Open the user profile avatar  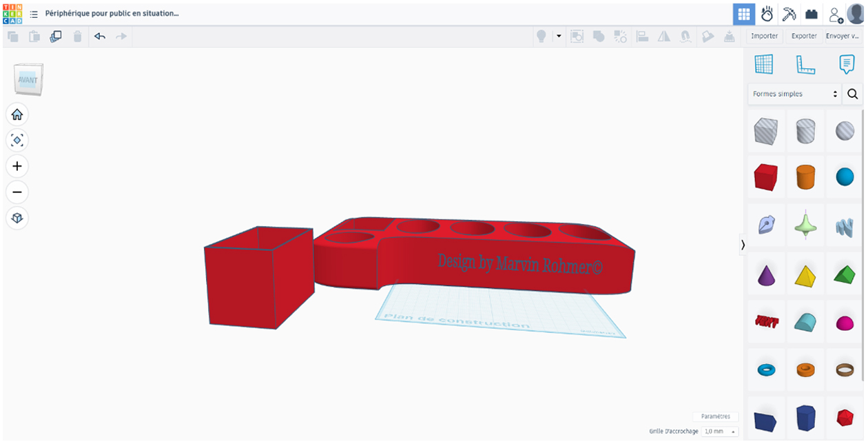point(856,14)
